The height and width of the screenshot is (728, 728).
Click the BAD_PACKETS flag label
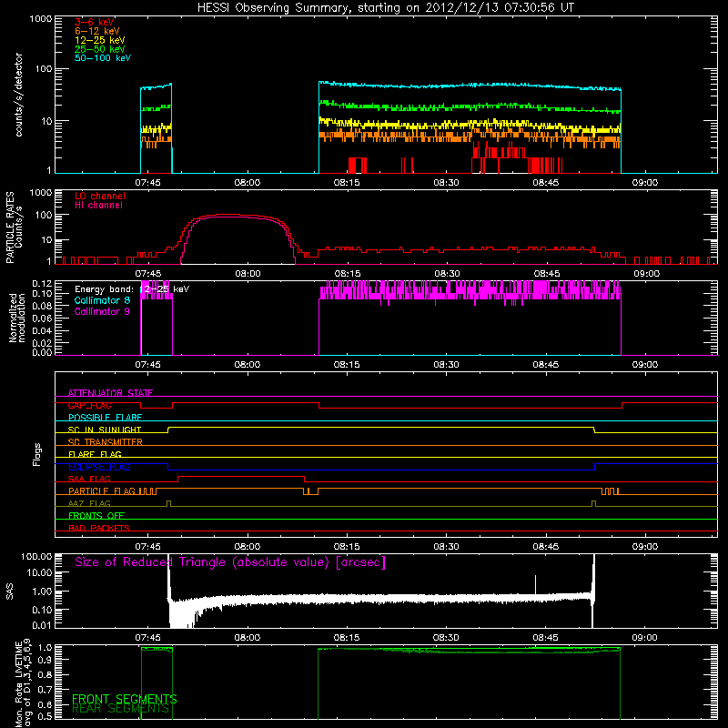coord(99,529)
